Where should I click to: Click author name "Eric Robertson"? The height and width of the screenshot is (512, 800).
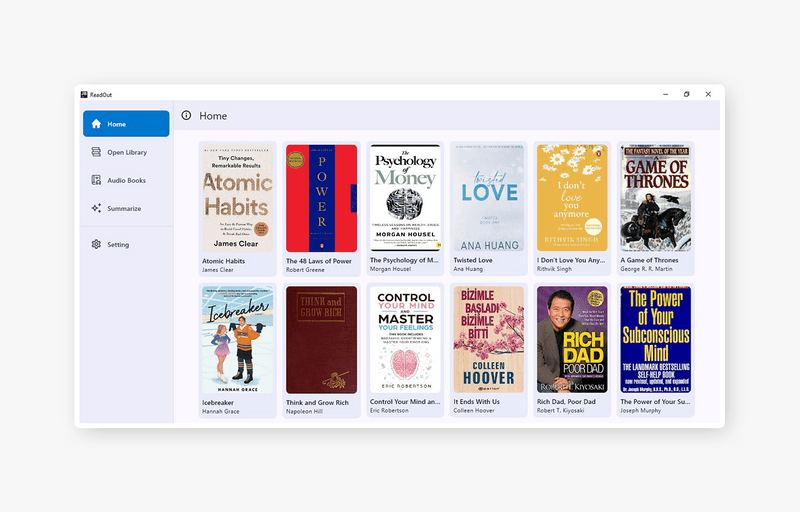click(x=389, y=411)
